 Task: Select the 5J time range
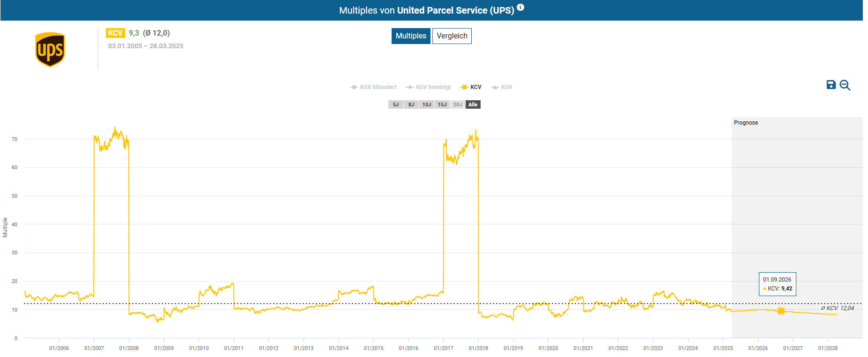click(396, 104)
